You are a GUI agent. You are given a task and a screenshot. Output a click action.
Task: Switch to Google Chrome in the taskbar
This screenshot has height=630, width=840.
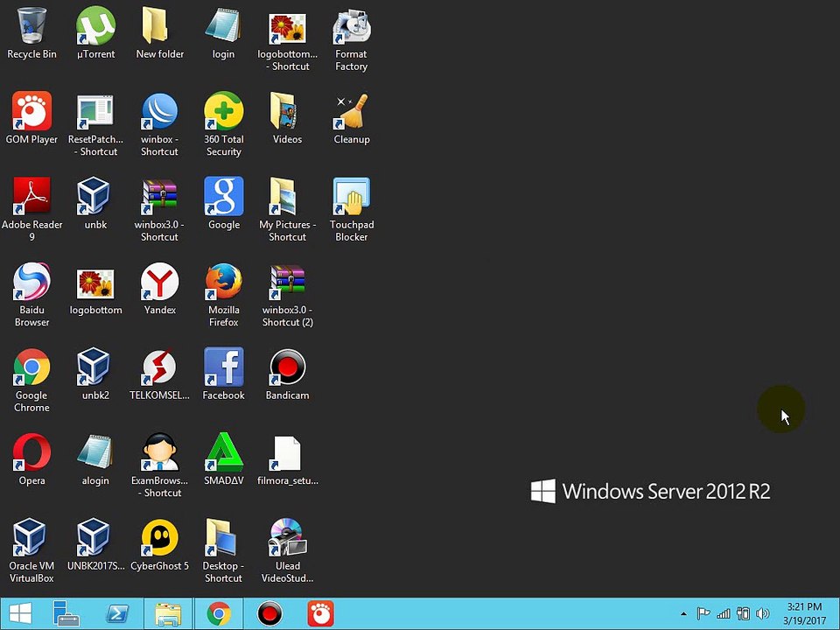pyautogui.click(x=219, y=613)
